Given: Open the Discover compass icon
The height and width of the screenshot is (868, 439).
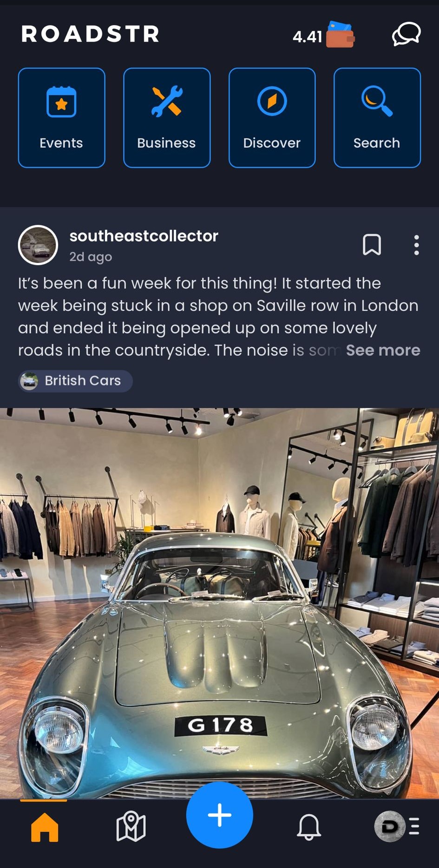Looking at the screenshot, I should (x=272, y=101).
